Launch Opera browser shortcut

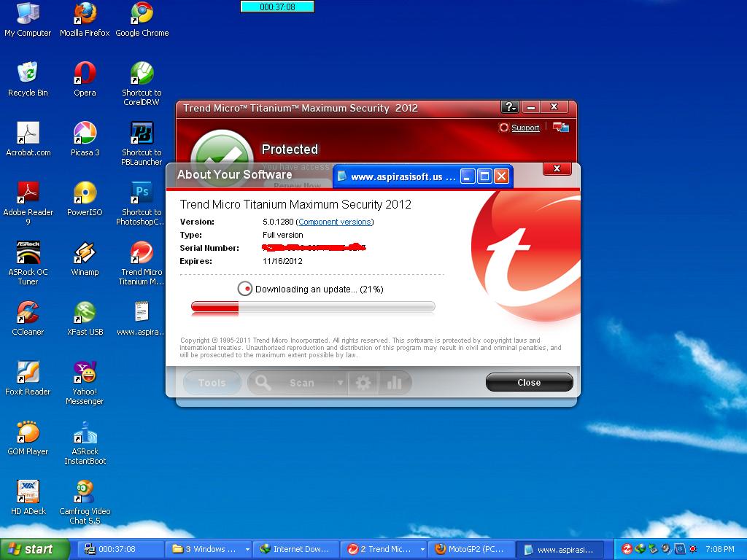(85, 79)
